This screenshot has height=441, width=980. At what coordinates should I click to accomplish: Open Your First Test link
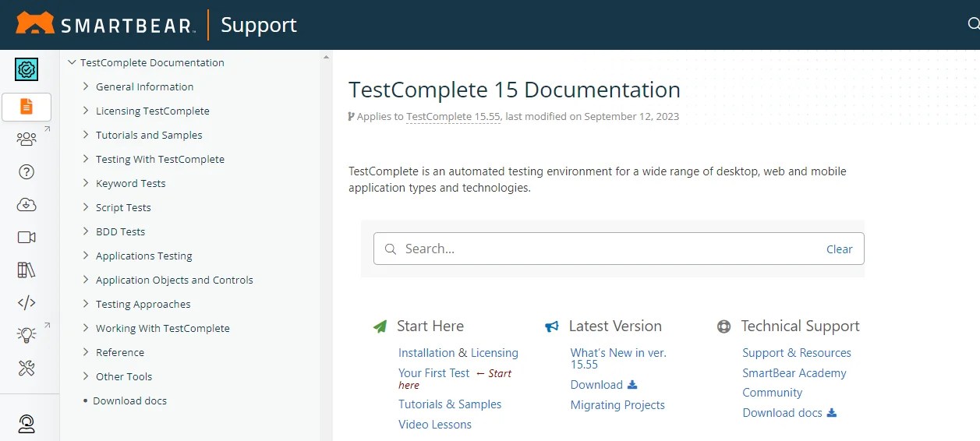434,373
